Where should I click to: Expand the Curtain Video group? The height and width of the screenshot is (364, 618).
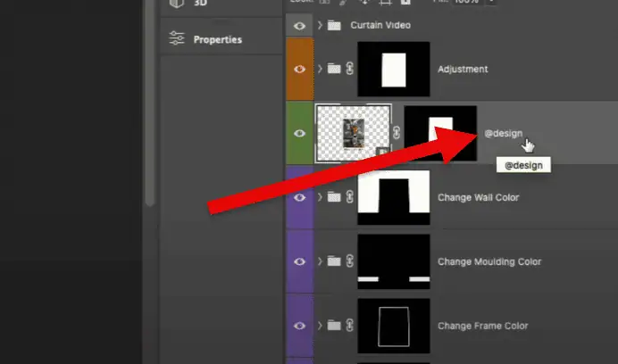coord(320,25)
